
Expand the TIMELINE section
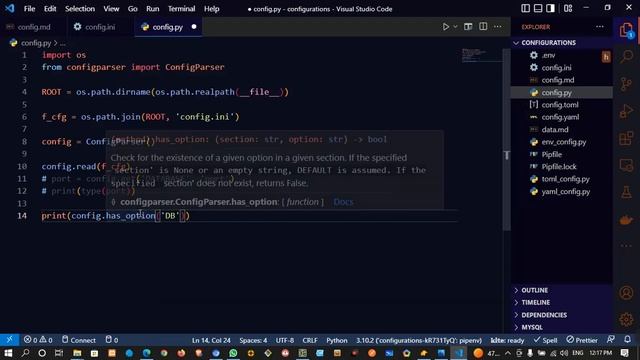coord(562,302)
